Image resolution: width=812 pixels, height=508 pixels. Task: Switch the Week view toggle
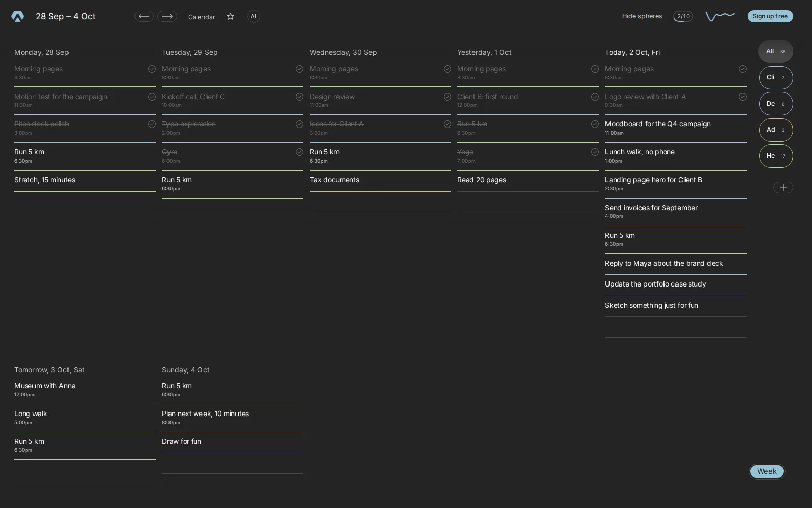[767, 471]
